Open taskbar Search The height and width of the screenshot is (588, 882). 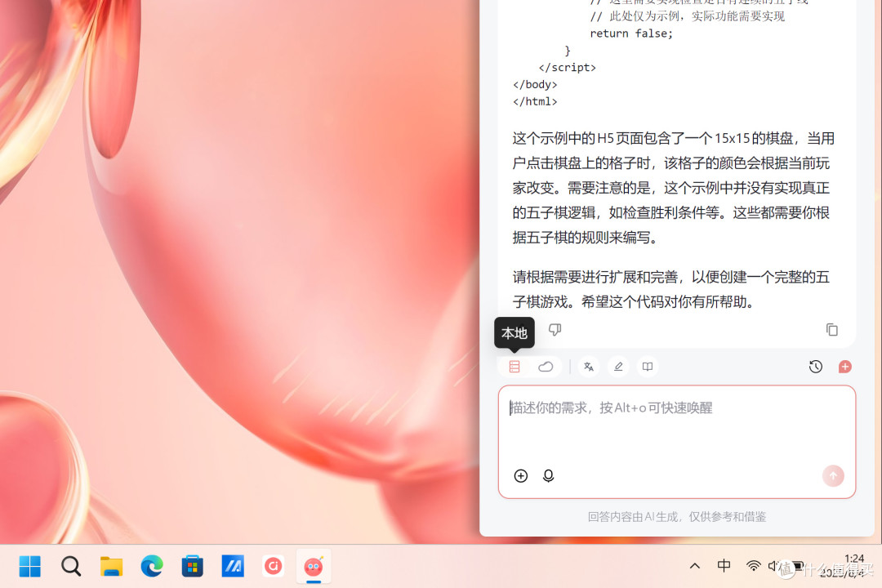point(71,566)
